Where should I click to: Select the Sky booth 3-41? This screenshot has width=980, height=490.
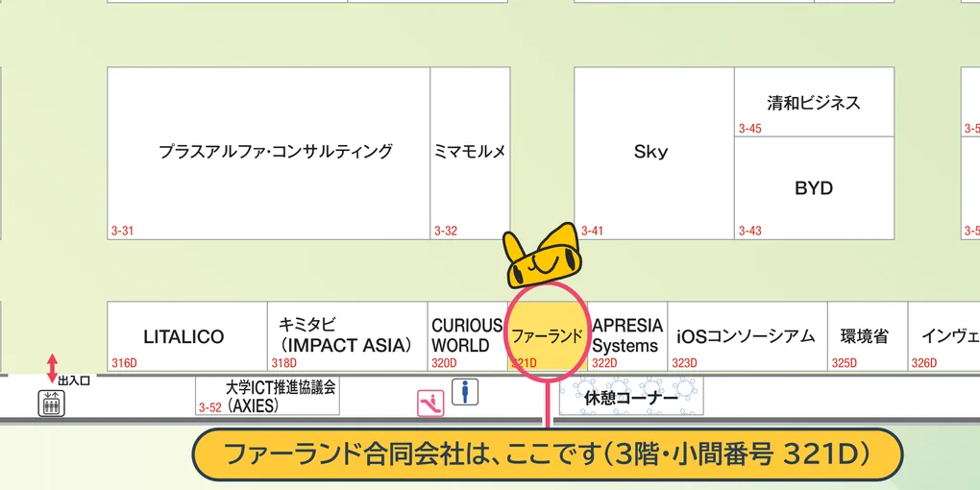pos(653,153)
